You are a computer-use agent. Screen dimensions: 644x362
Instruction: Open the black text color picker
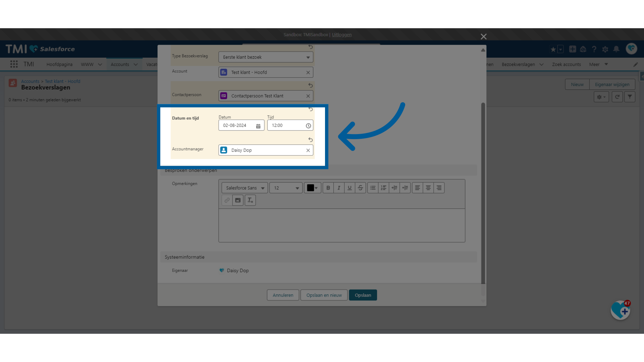pos(312,188)
